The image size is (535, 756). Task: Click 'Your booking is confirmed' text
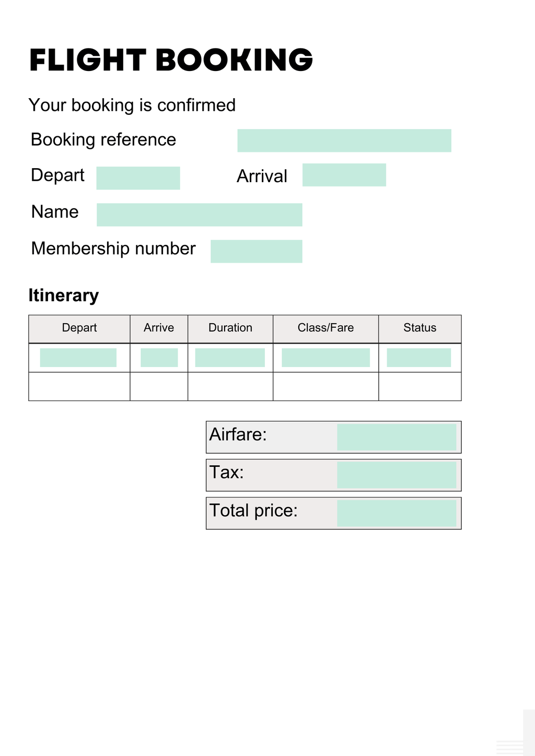click(x=132, y=105)
